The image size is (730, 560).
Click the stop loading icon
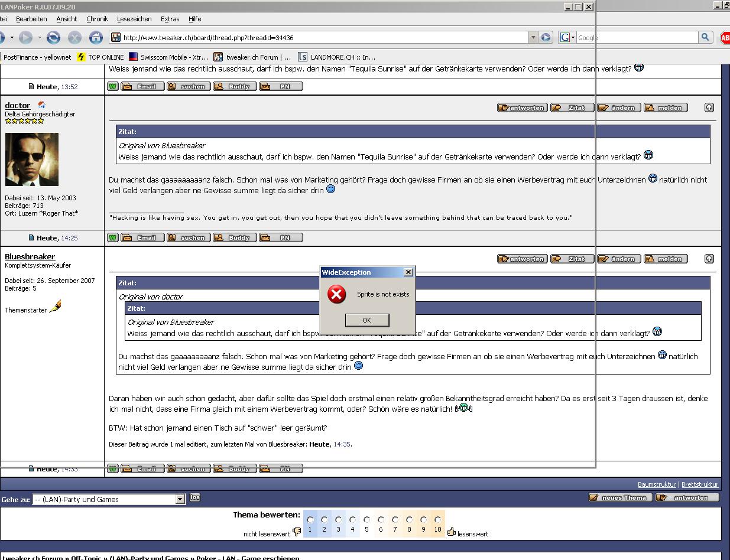[74, 38]
